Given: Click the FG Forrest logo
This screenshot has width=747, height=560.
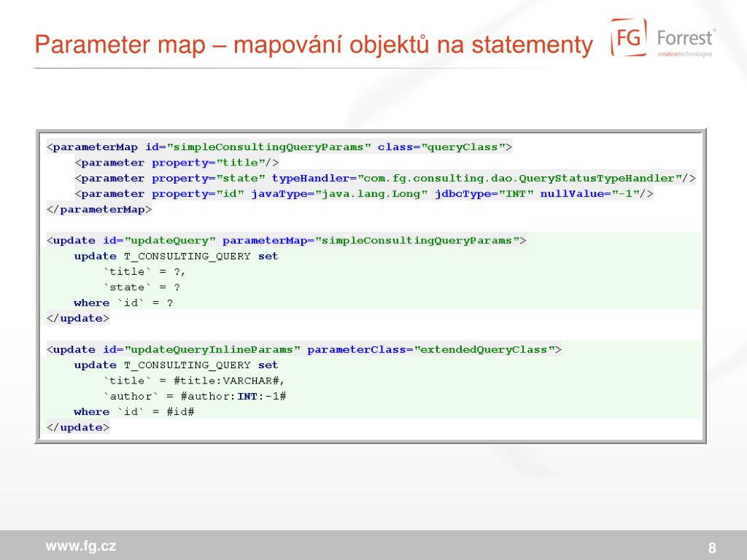Looking at the screenshot, I should click(663, 38).
